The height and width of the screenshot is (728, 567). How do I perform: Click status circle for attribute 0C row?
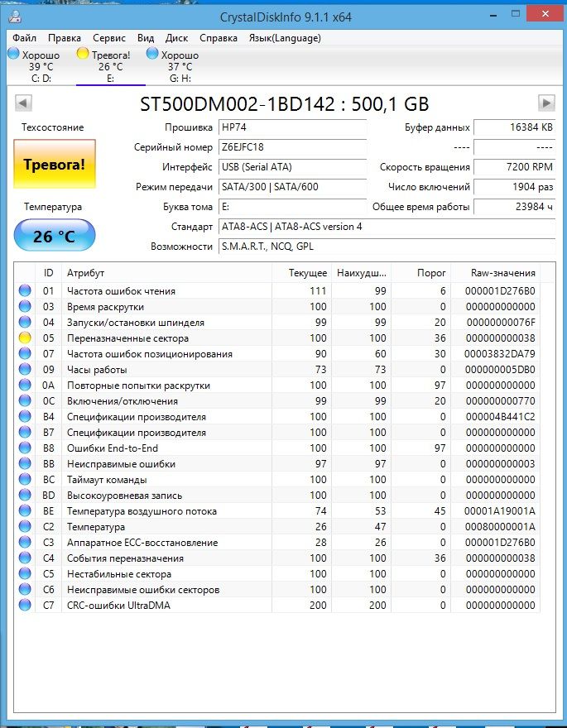pos(25,401)
